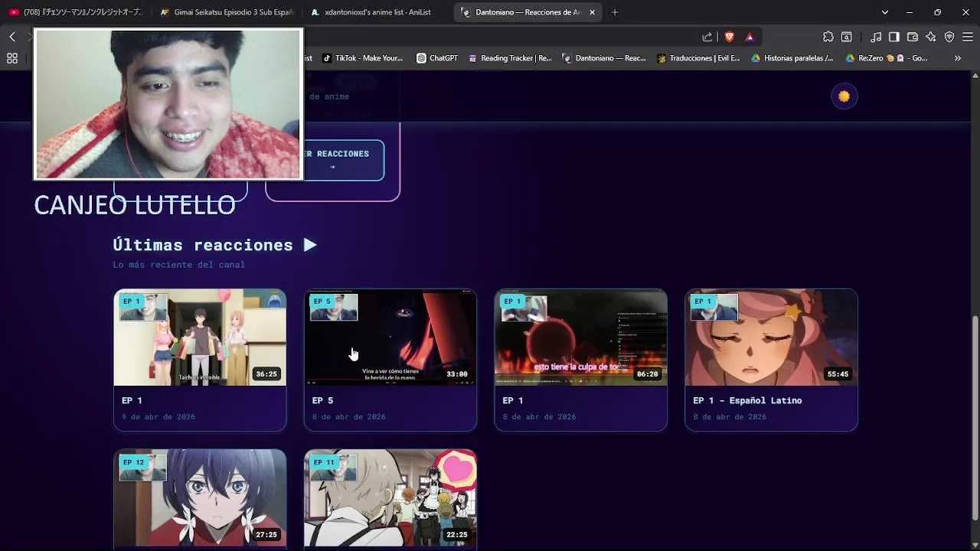Screen dimensions: 980x551
Task: Open Dantoniano — Reac... bookmark
Action: tap(603, 58)
